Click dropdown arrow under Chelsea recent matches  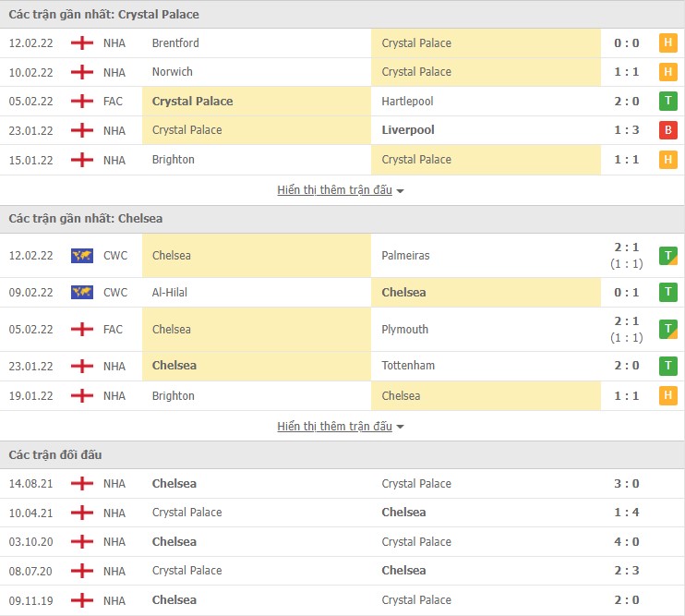401,428
